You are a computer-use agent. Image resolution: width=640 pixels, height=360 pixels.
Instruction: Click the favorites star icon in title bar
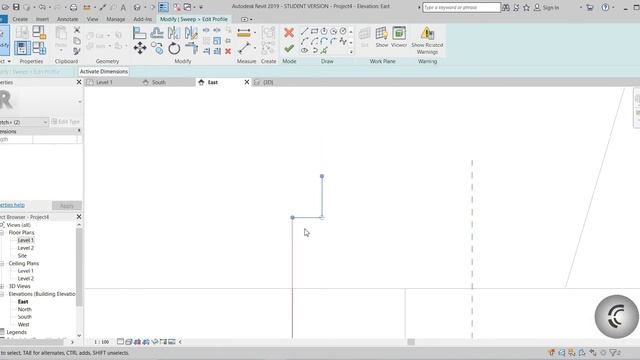(x=527, y=7)
